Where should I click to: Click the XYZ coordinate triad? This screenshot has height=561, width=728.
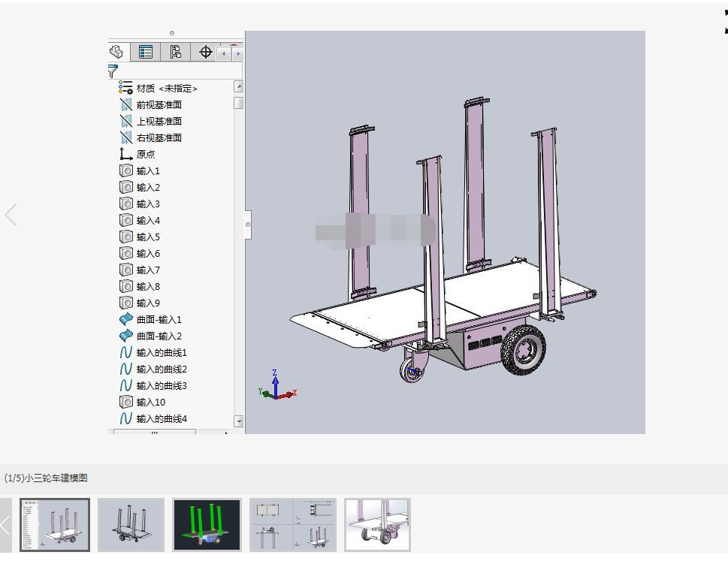tap(276, 385)
